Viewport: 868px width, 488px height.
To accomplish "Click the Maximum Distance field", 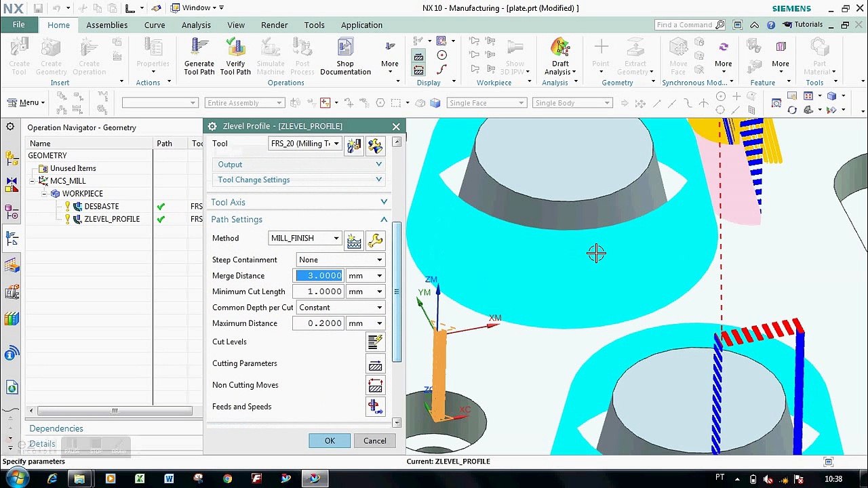I will click(318, 323).
